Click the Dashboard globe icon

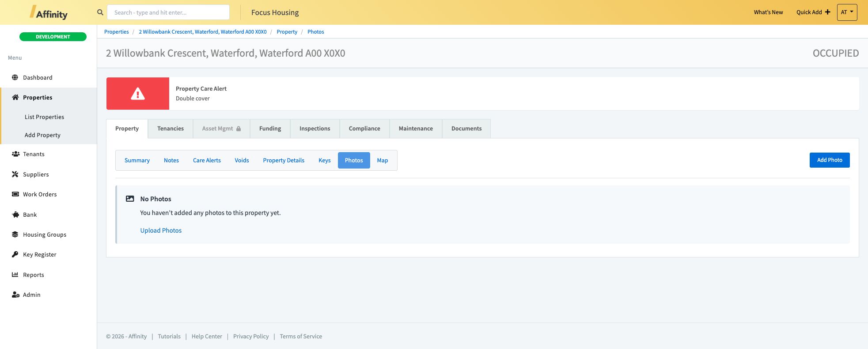click(x=15, y=77)
